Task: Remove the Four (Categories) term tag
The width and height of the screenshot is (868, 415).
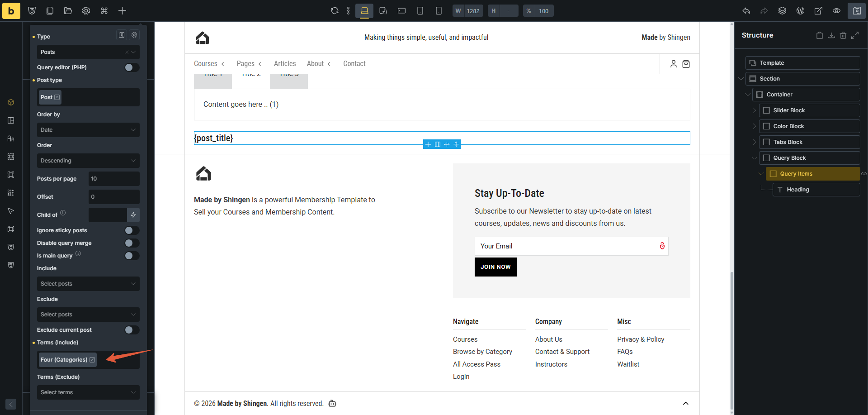Action: pyautogui.click(x=92, y=360)
